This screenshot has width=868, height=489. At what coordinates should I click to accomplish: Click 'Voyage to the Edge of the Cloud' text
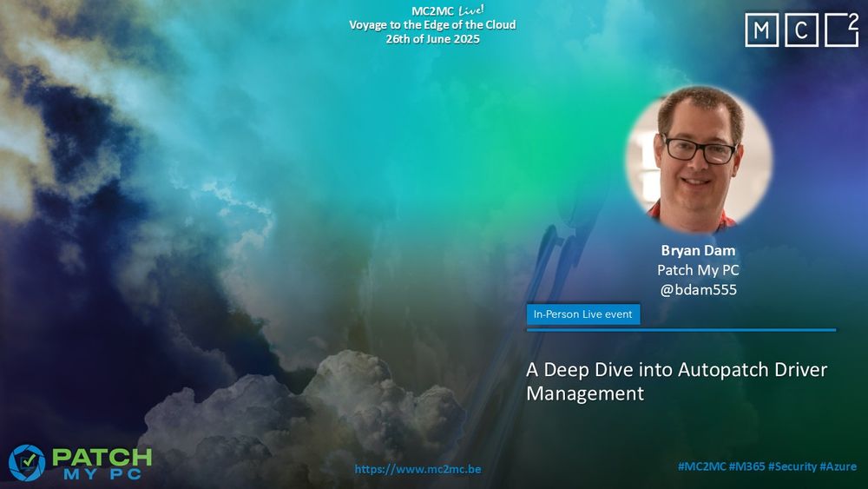pos(432,25)
